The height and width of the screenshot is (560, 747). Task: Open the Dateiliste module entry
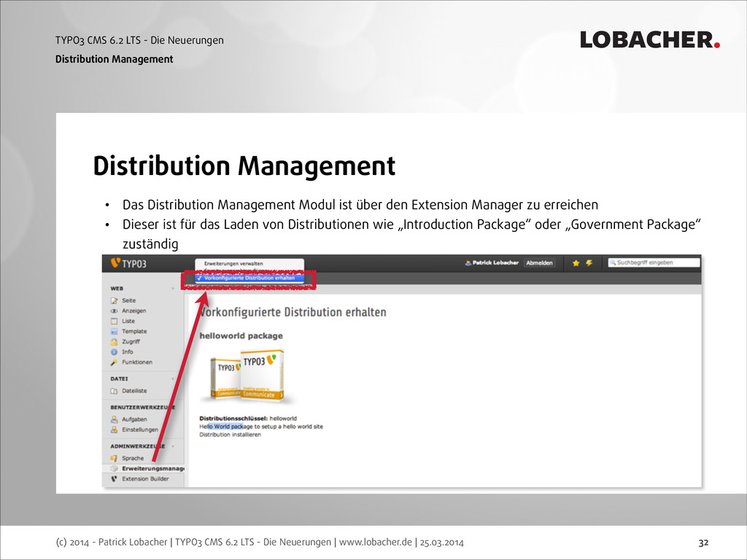pos(134,391)
